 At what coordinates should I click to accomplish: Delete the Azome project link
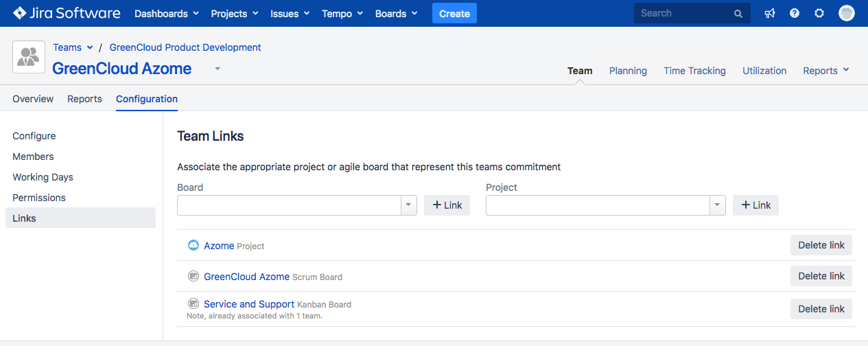click(821, 245)
